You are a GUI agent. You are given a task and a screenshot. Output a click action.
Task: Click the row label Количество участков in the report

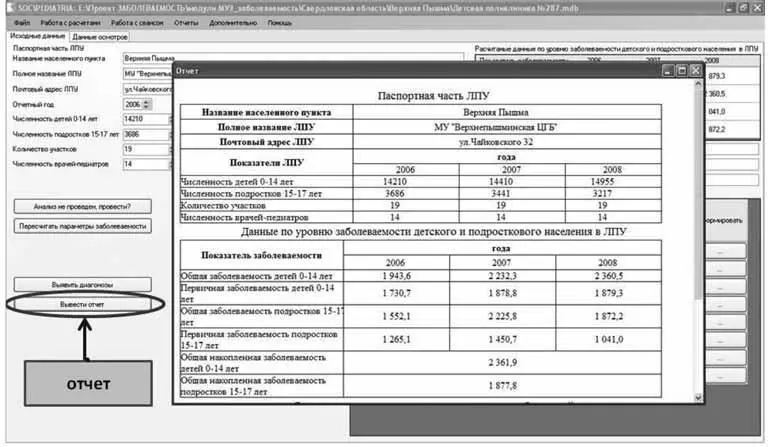223,206
